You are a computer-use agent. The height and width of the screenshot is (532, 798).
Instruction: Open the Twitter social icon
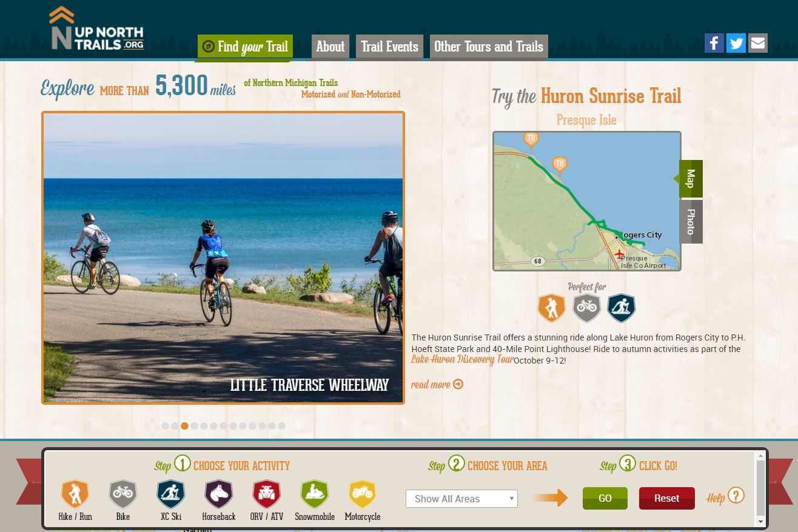(736, 43)
